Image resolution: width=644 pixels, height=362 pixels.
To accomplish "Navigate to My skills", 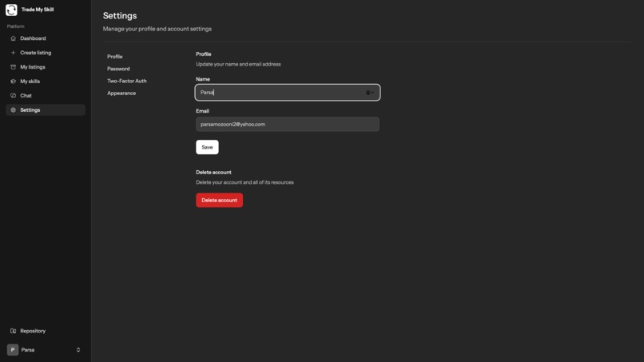I will [x=46, y=82].
